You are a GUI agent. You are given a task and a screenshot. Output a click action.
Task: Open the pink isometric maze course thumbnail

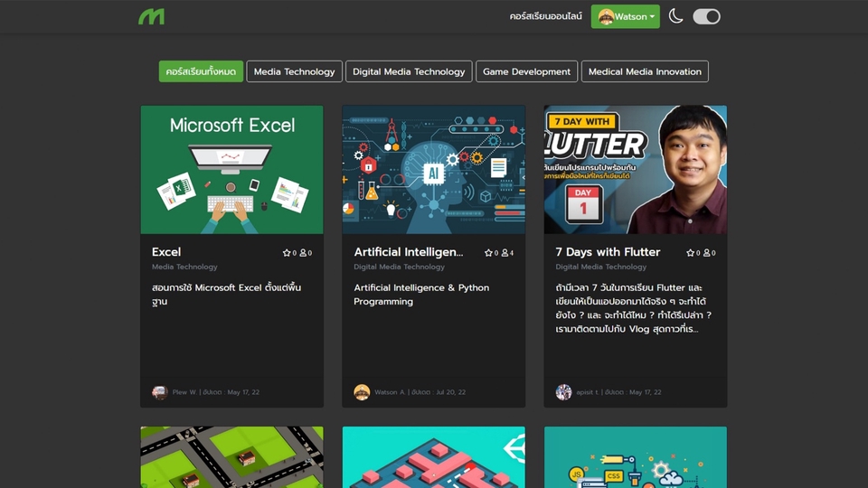[x=433, y=457]
